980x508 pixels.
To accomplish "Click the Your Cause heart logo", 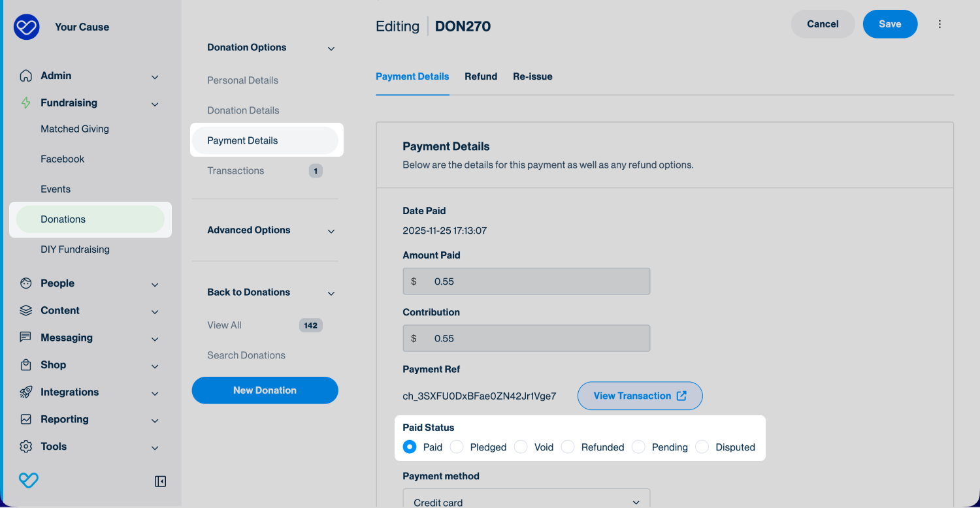I will coord(27,27).
